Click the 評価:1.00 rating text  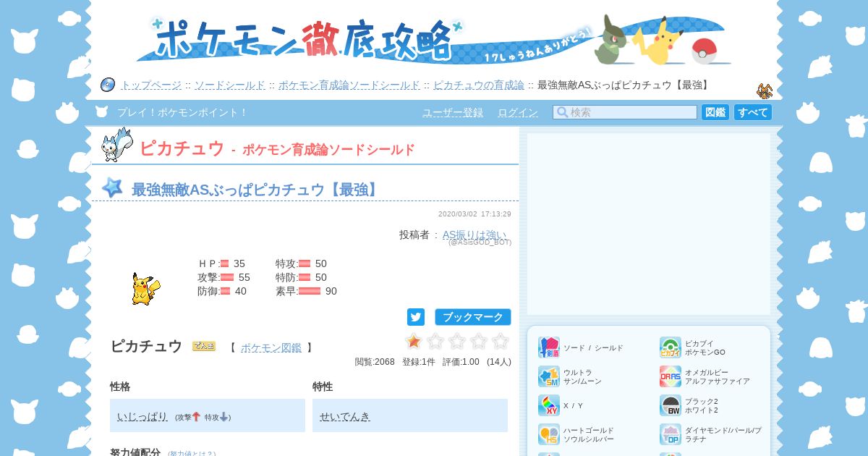[x=461, y=362]
